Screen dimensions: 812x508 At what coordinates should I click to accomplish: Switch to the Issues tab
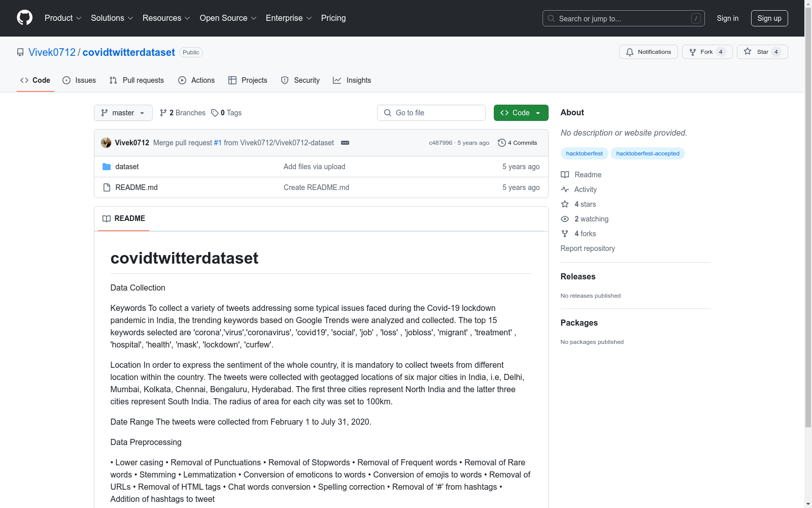click(x=79, y=80)
